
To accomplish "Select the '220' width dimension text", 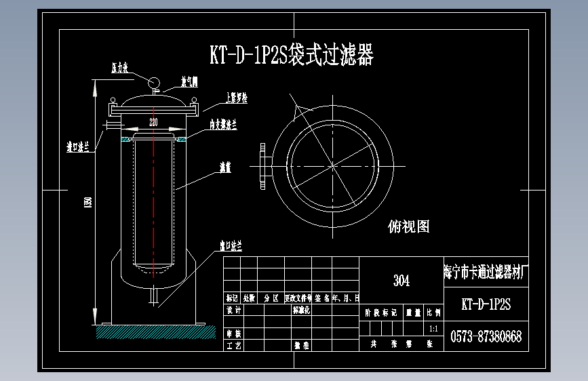I will tap(153, 122).
